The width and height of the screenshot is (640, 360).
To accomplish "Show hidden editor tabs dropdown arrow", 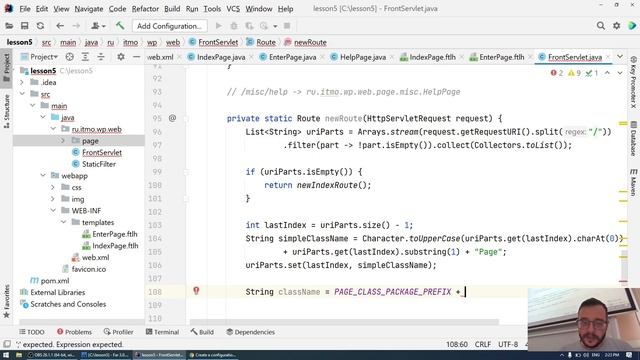I will click(x=620, y=57).
